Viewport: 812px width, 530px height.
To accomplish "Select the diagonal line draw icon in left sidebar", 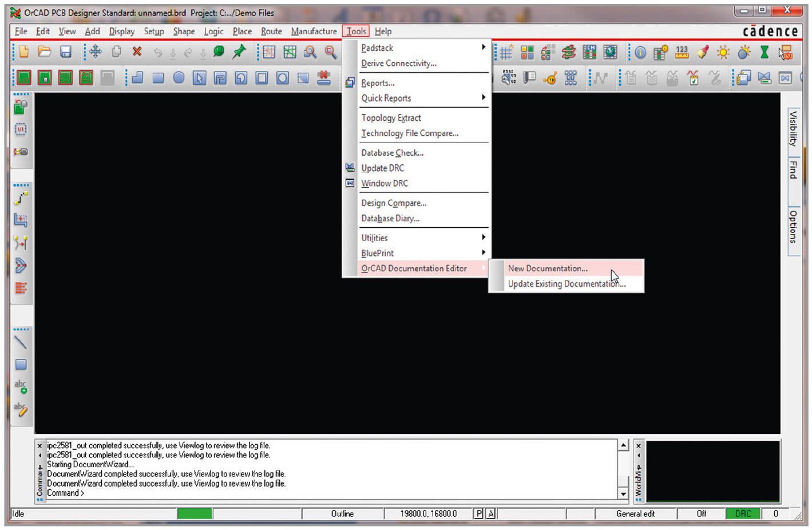I will (x=21, y=343).
